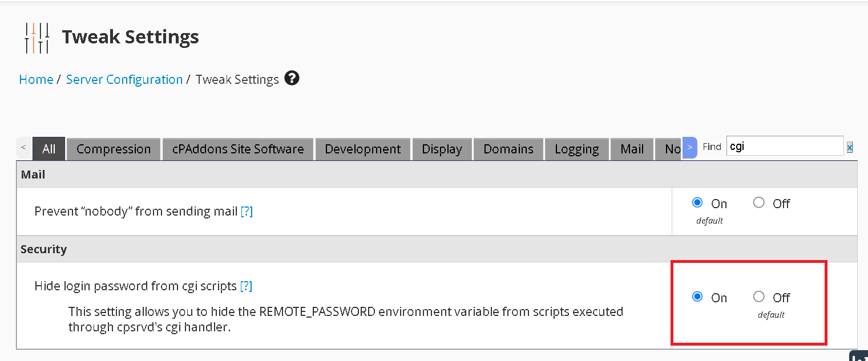Switch to the Compression tab
This screenshot has width=868, height=361.
(x=114, y=149)
